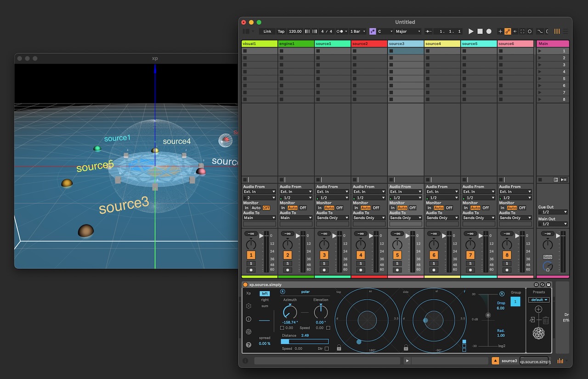Select the sum channel tab
The image size is (588, 379).
coord(265,306)
